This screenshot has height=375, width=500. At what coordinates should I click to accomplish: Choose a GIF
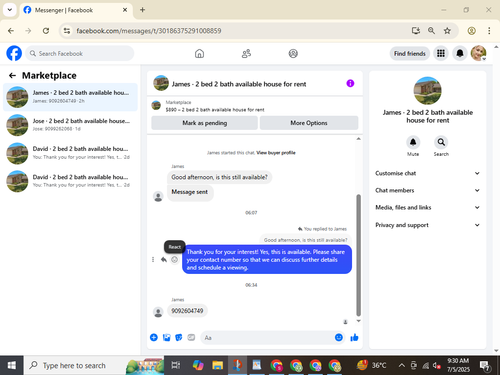point(191,337)
